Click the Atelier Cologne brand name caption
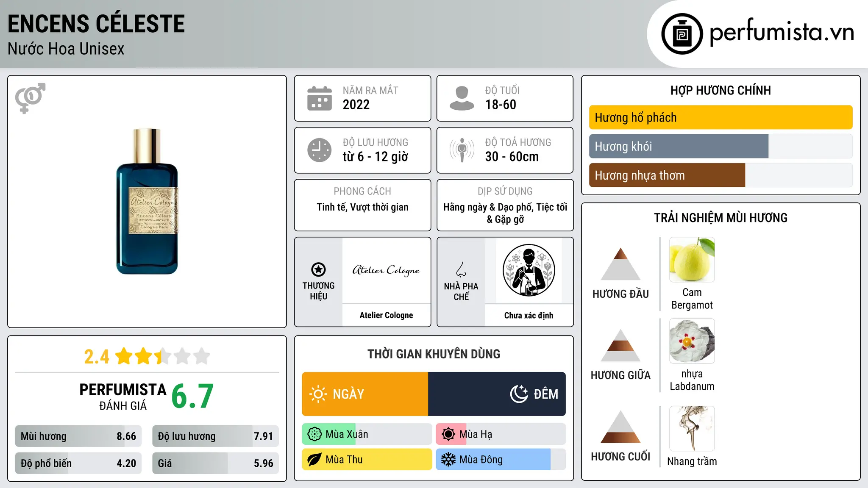Viewport: 868px width, 488px height. [386, 315]
